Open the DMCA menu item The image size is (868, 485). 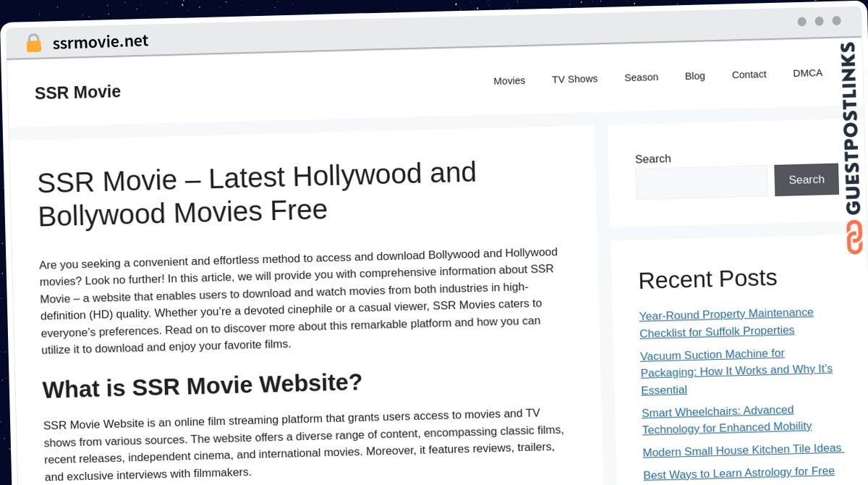pos(807,72)
